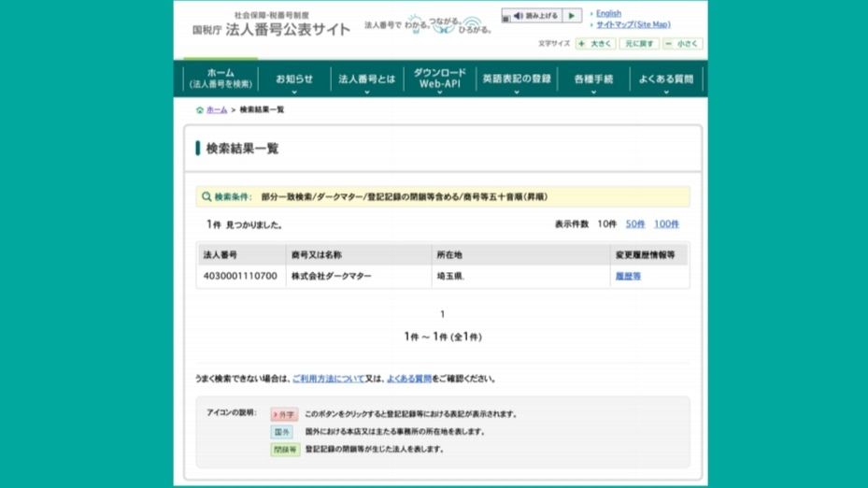Show 50件 results per page

[x=635, y=224]
